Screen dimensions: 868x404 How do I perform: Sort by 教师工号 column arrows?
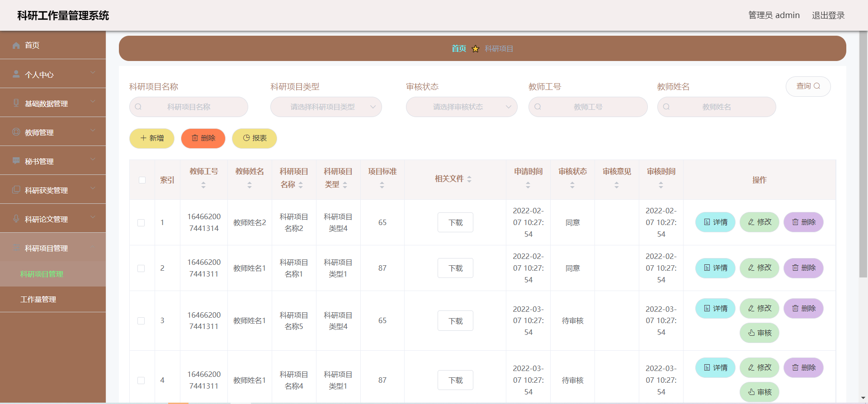(x=203, y=185)
